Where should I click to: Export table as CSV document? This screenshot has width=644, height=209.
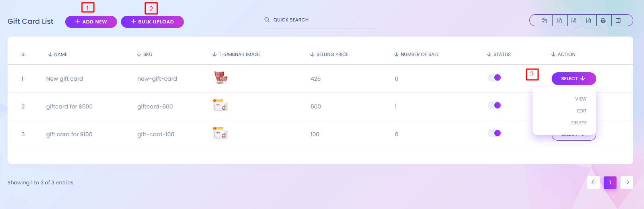[x=574, y=21]
